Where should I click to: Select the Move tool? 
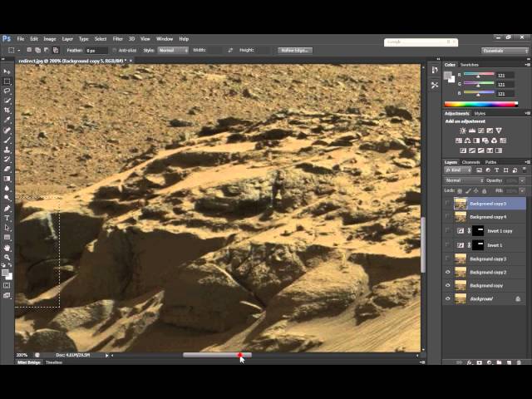(x=7, y=71)
